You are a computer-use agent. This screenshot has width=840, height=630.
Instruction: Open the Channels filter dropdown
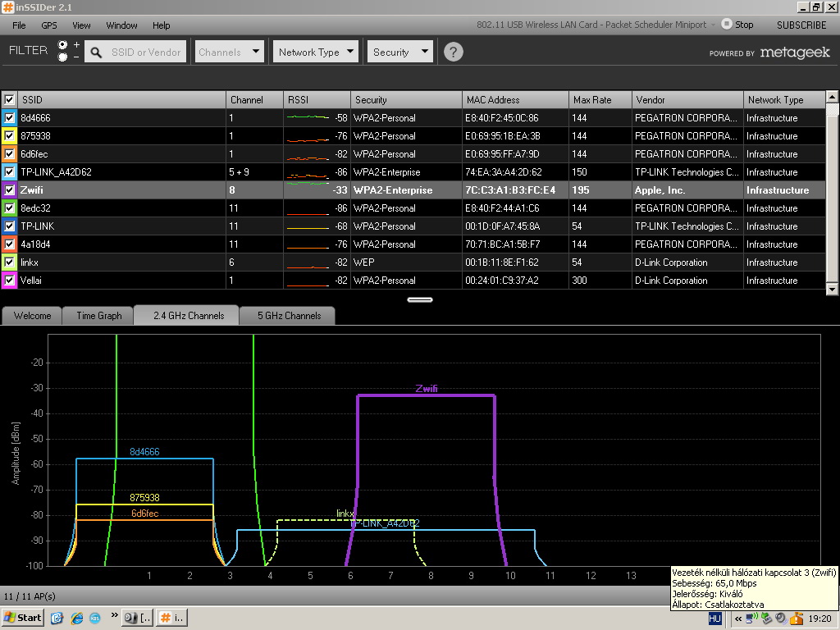[x=230, y=52]
